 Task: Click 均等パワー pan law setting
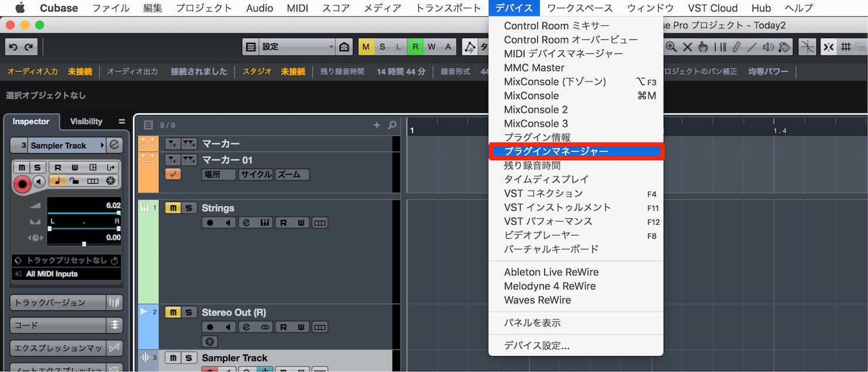tap(768, 72)
